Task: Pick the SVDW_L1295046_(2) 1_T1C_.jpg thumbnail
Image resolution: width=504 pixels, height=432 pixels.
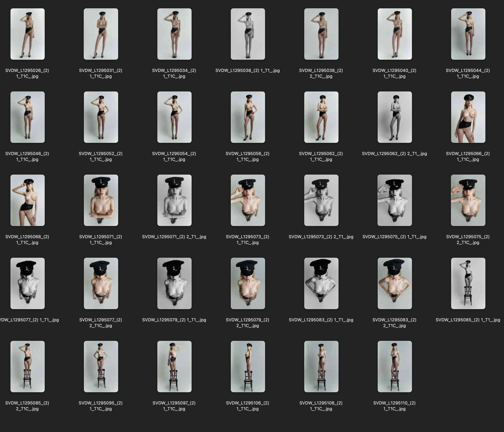Action: [x=27, y=117]
